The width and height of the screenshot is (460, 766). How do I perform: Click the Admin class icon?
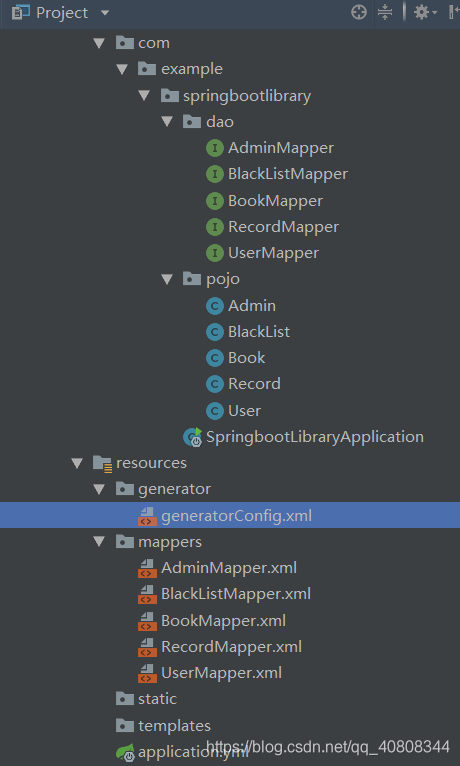215,306
